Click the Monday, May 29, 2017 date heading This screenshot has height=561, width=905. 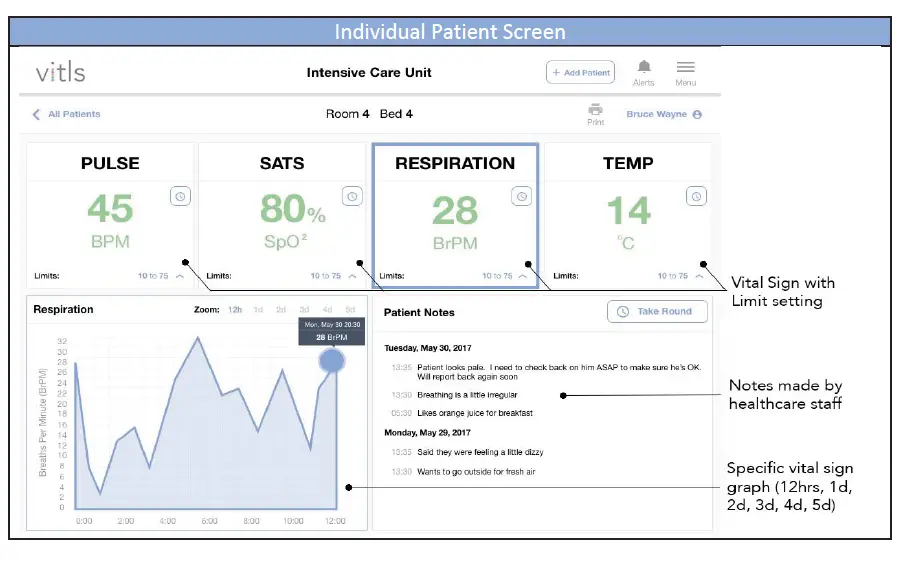pyautogui.click(x=427, y=432)
